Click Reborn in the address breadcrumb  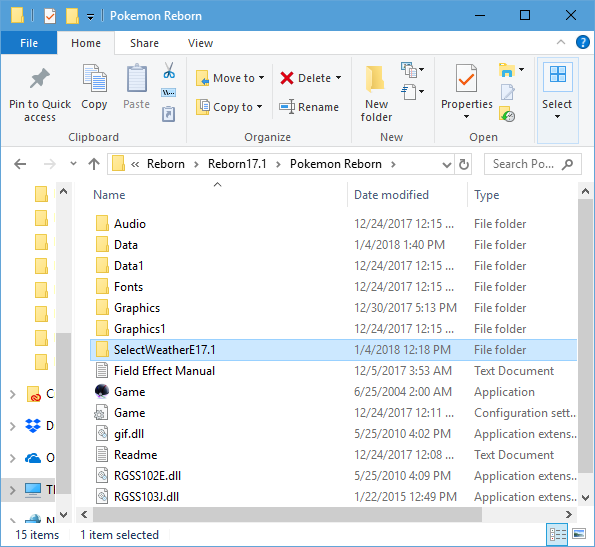166,164
